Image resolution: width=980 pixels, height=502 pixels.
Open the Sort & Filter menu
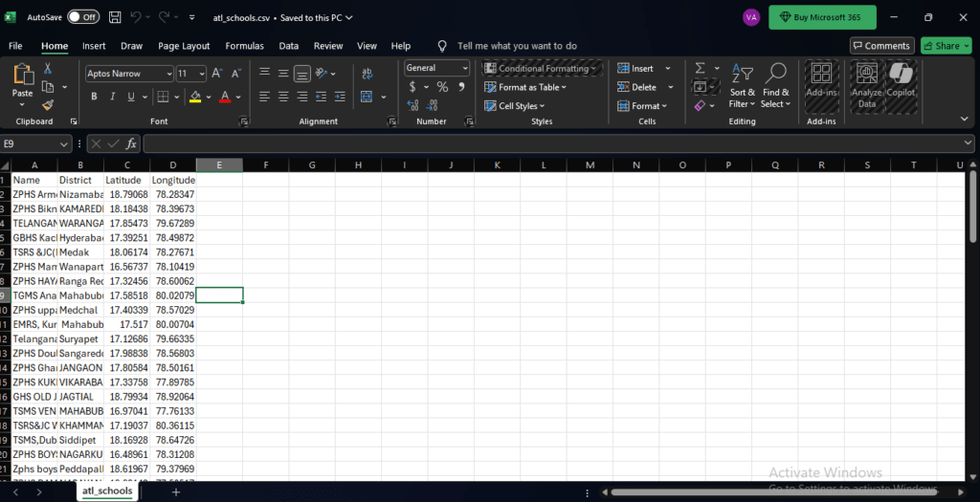click(x=742, y=86)
